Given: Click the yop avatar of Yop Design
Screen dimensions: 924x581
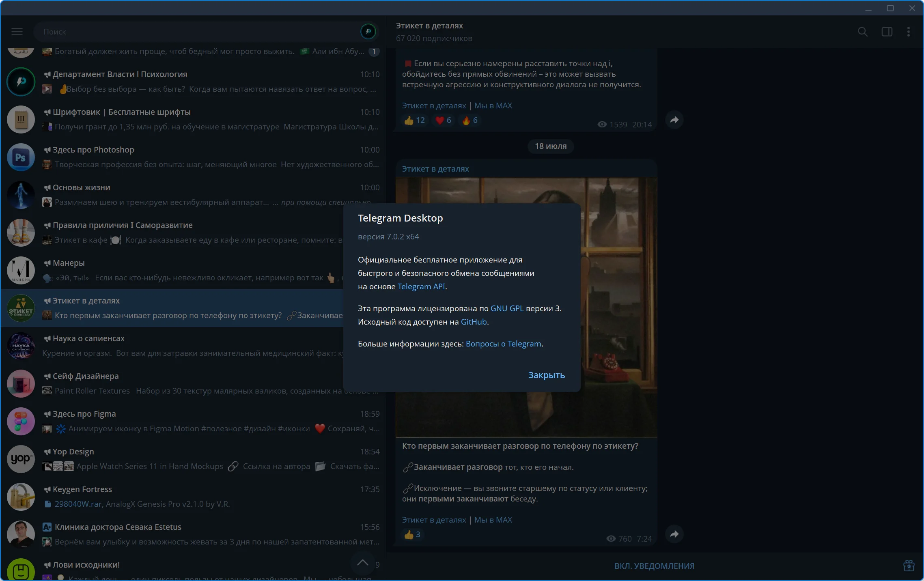Looking at the screenshot, I should 21,459.
